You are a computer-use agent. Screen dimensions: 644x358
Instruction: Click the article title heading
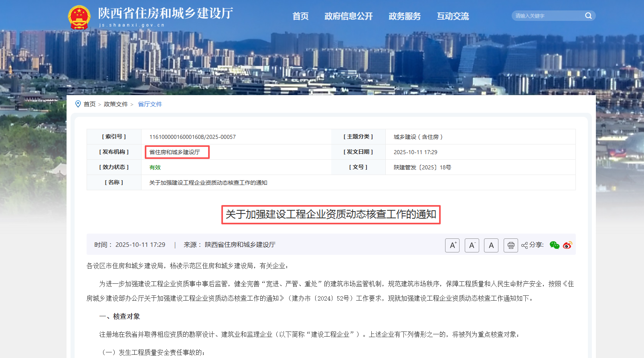331,214
